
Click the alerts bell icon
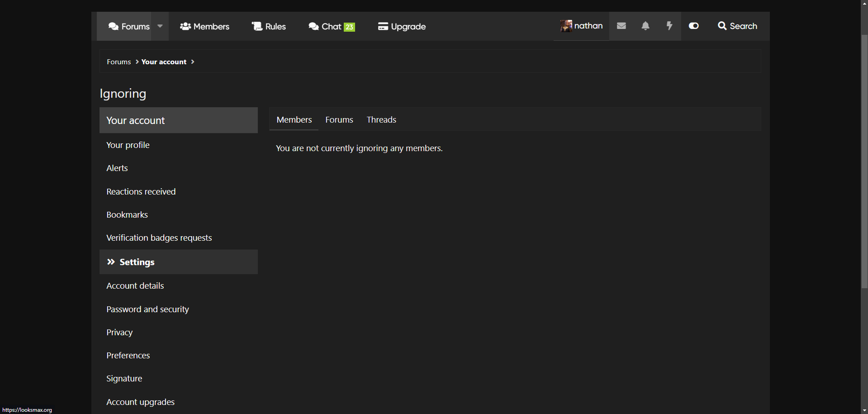(x=645, y=26)
